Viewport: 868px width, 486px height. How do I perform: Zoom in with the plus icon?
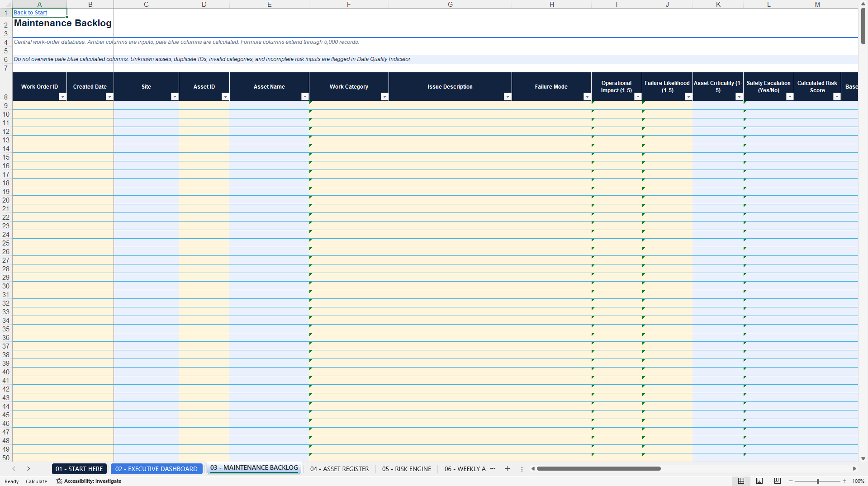(844, 481)
